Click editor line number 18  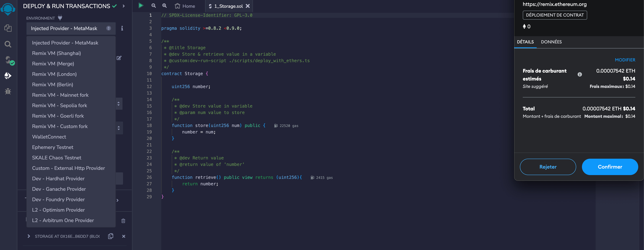point(149,126)
